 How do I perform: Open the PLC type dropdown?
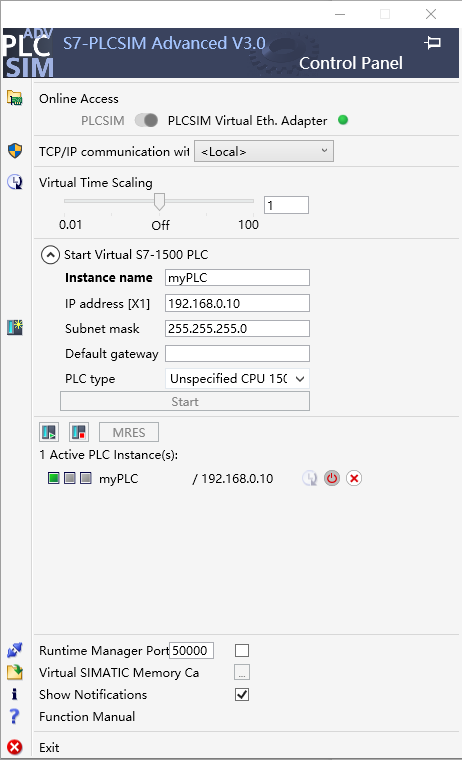[237, 379]
